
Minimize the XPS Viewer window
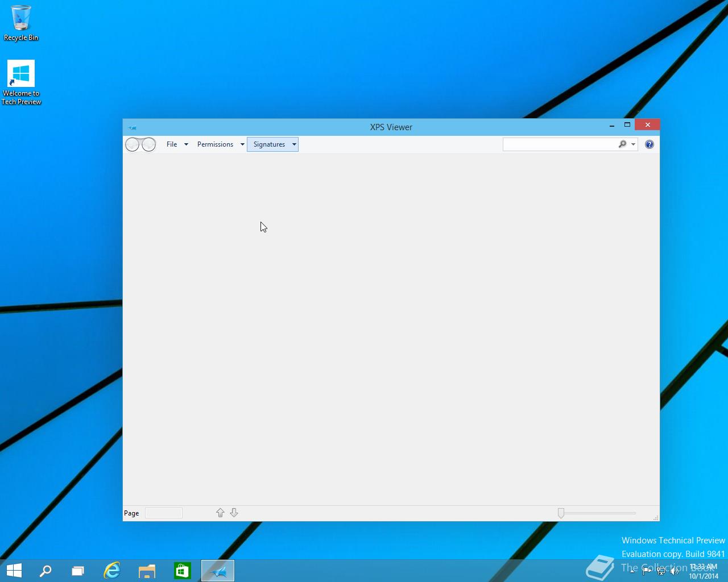[612, 126]
